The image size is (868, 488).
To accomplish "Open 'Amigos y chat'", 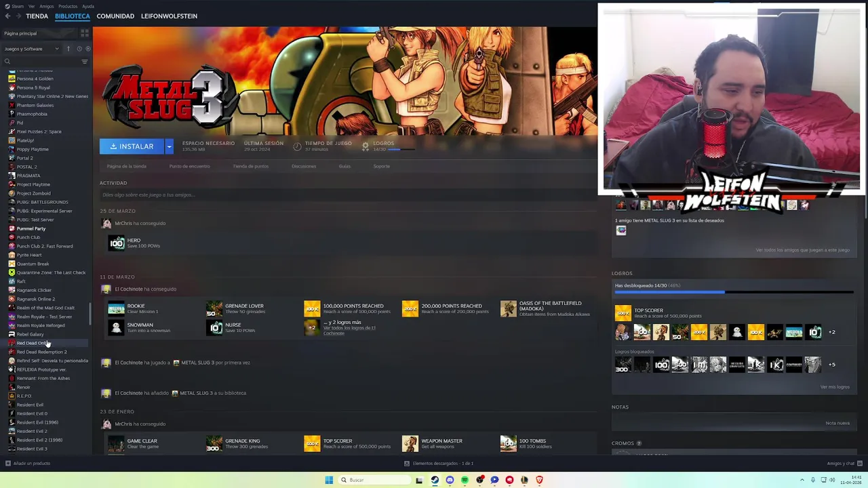I will (844, 464).
